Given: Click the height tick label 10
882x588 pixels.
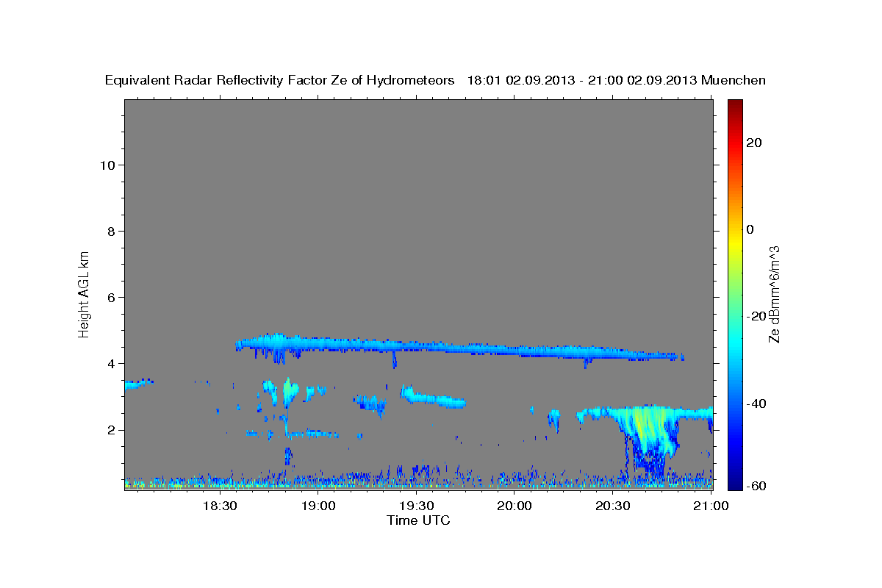Looking at the screenshot, I should (x=107, y=165).
